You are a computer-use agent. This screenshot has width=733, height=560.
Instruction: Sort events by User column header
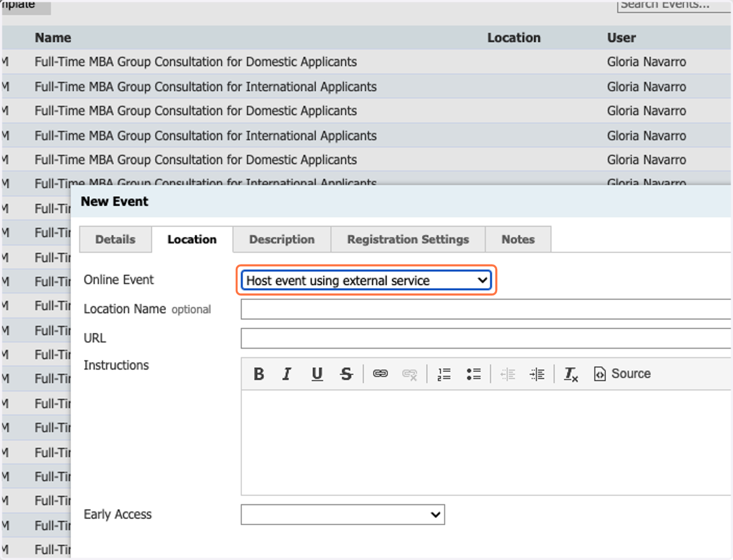click(621, 38)
